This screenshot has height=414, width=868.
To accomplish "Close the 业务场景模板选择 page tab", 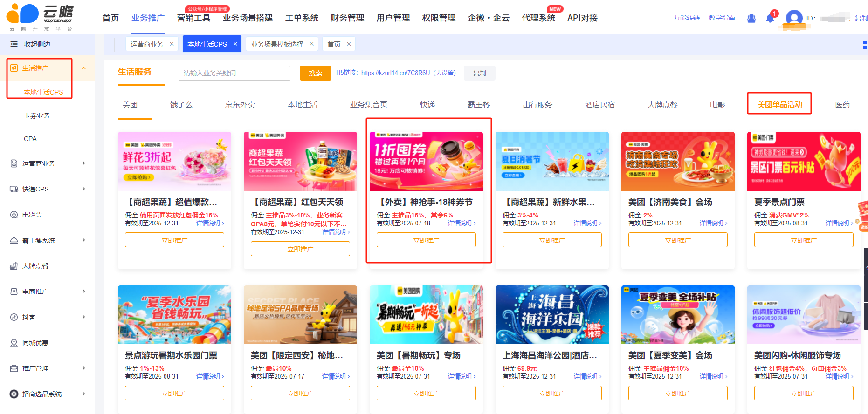I will pyautogui.click(x=311, y=44).
